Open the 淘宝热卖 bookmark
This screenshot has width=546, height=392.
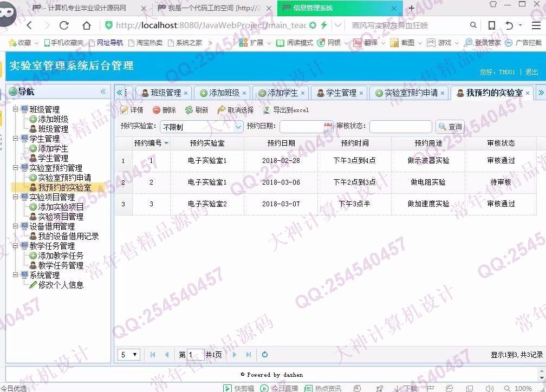146,43
